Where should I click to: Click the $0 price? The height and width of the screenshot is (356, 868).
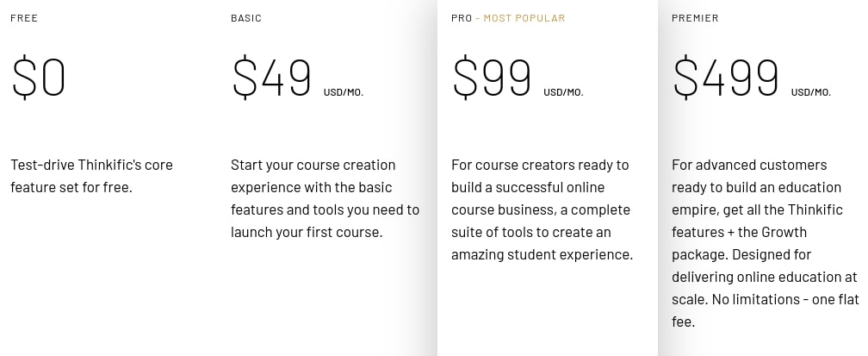[x=39, y=78]
